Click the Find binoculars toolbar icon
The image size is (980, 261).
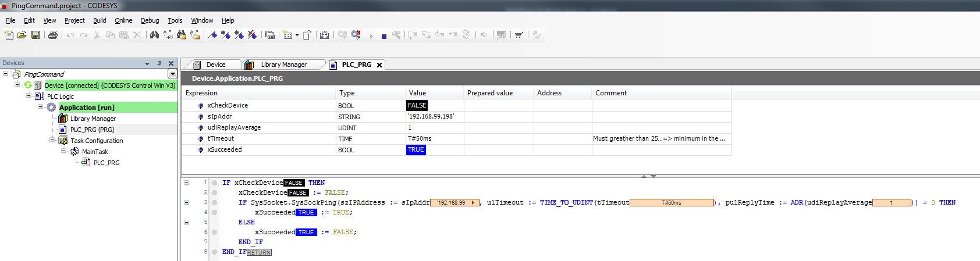154,35
